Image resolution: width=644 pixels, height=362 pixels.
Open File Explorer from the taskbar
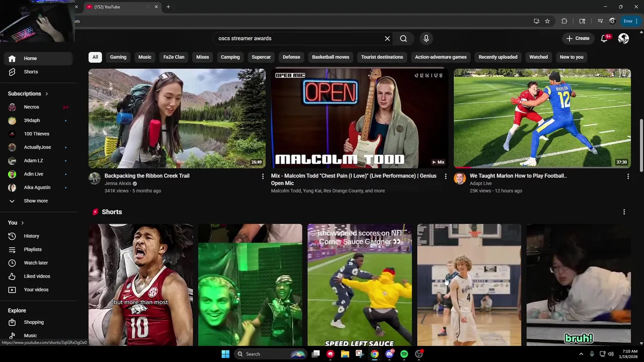345,354
